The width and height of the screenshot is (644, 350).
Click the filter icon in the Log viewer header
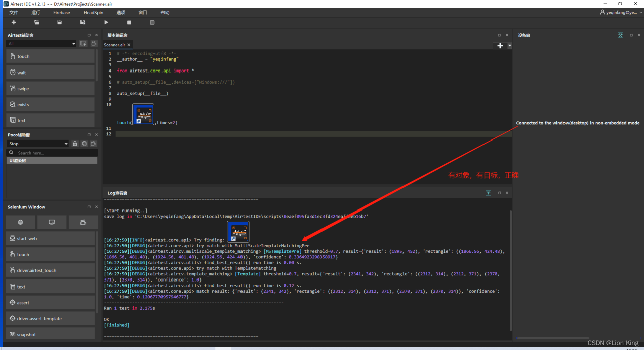coord(488,193)
